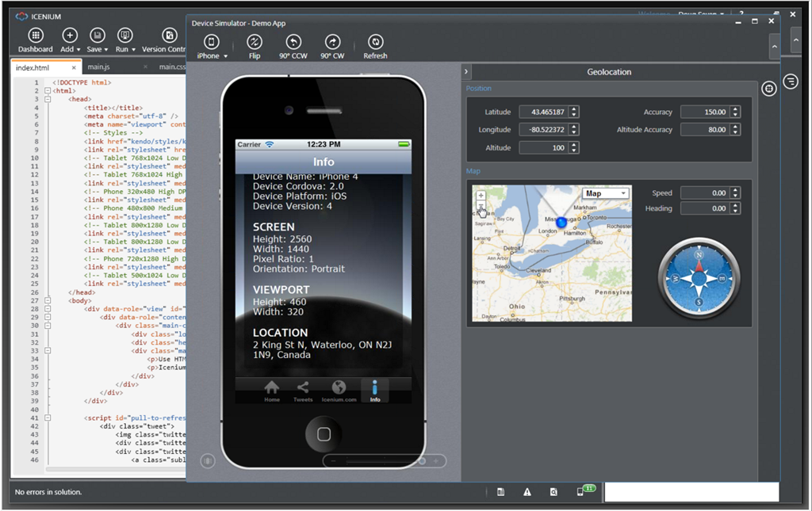Collapse the head tag on line 3
Viewport: 812px width, 511px height.
(x=47, y=99)
